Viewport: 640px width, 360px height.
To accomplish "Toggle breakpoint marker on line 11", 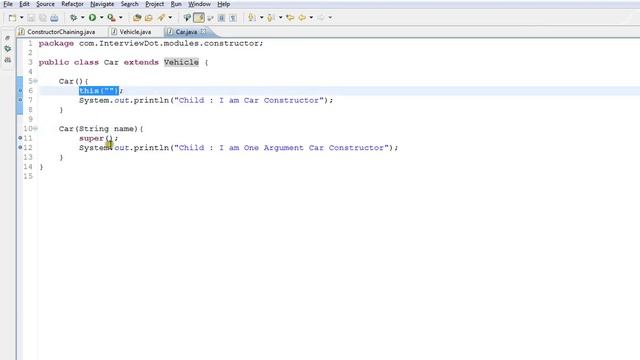I will pyautogui.click(x=20, y=138).
